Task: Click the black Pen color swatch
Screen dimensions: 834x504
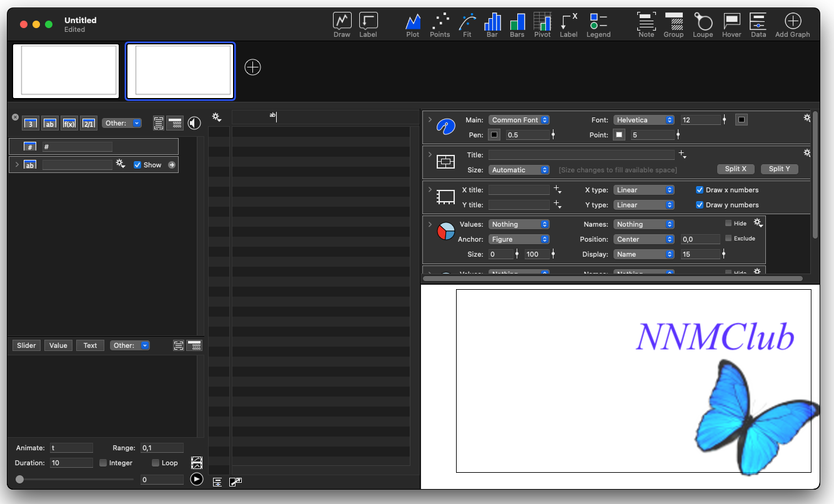Action: point(494,135)
